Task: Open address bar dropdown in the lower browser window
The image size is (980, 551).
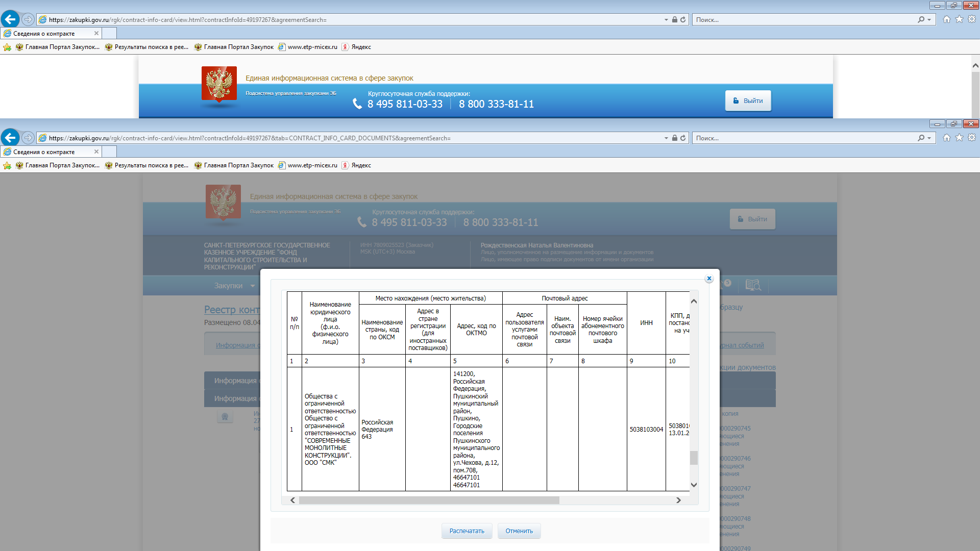Action: [666, 138]
